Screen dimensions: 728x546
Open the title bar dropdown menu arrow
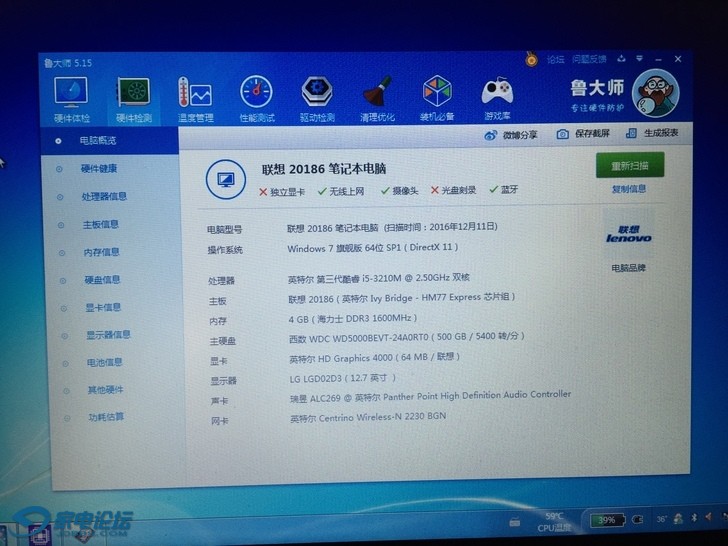pos(640,58)
